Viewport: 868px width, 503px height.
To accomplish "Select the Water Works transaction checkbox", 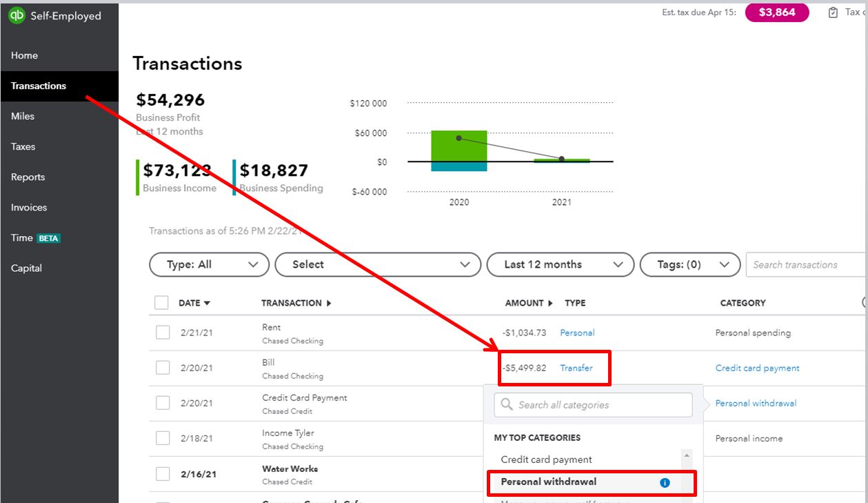I will pos(163,474).
